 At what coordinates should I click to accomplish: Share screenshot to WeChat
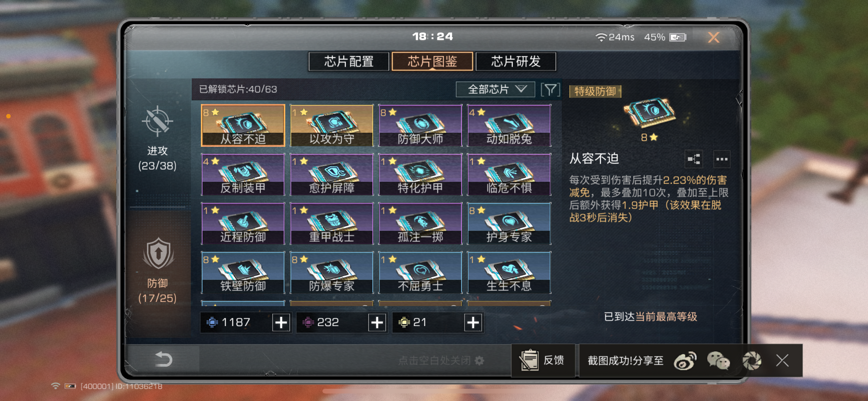[718, 361]
